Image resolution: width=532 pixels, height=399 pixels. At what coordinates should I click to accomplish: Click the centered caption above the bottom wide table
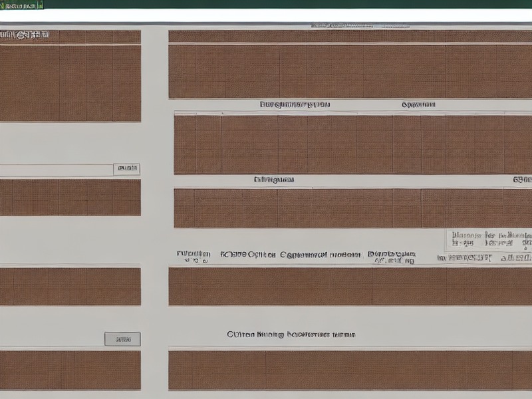(291, 334)
